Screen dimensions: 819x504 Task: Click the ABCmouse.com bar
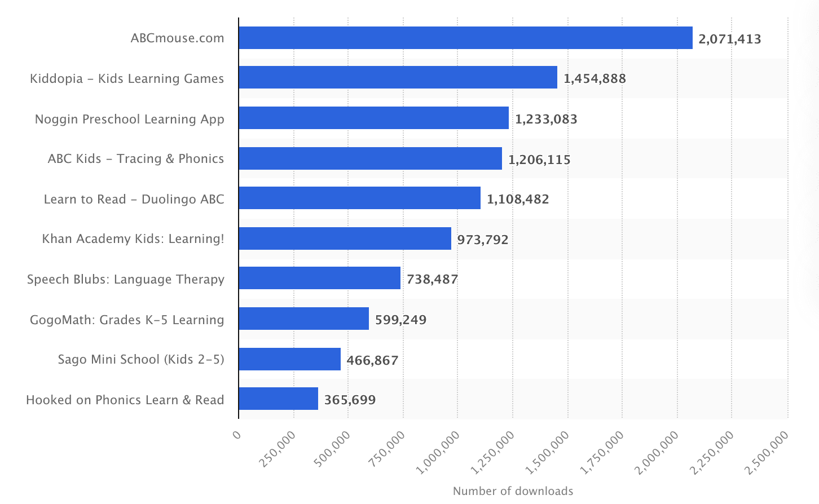[x=465, y=38]
